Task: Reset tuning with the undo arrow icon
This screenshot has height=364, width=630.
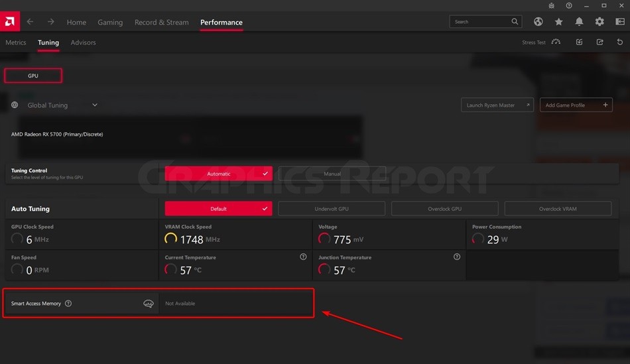Action: [620, 42]
